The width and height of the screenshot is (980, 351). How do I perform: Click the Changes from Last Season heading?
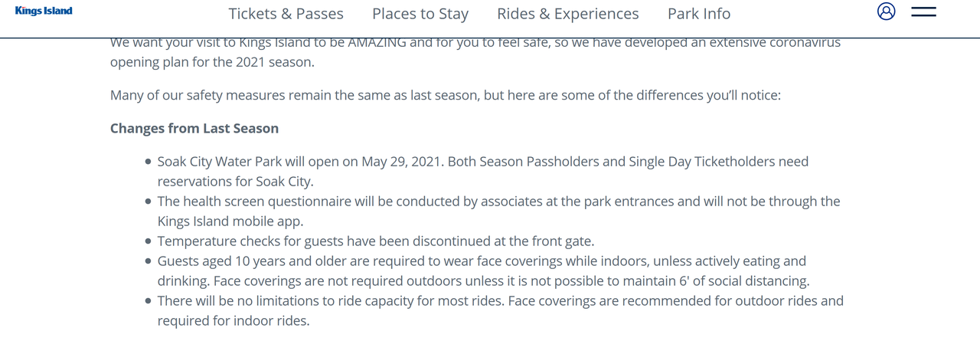194,128
